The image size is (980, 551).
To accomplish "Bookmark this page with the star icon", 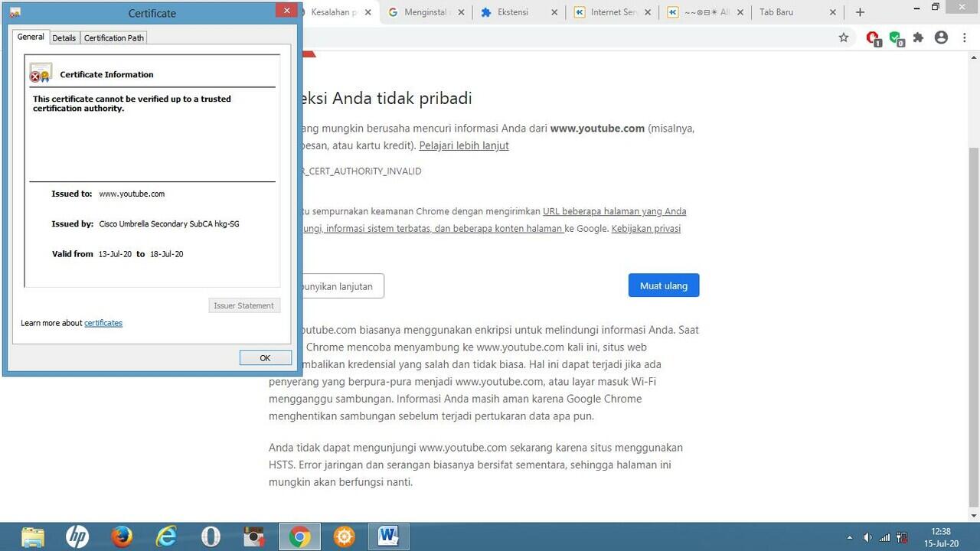I will point(843,37).
